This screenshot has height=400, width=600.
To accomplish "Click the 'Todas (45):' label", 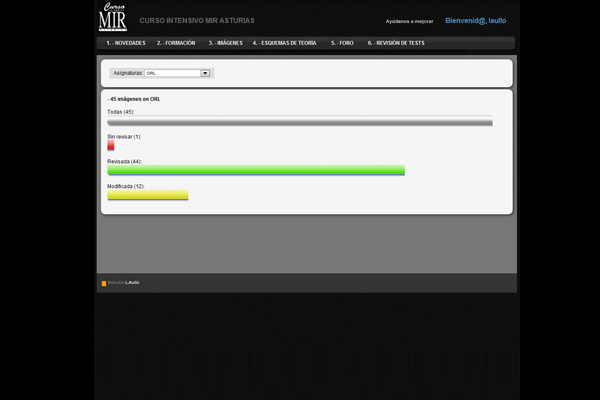I will (121, 112).
